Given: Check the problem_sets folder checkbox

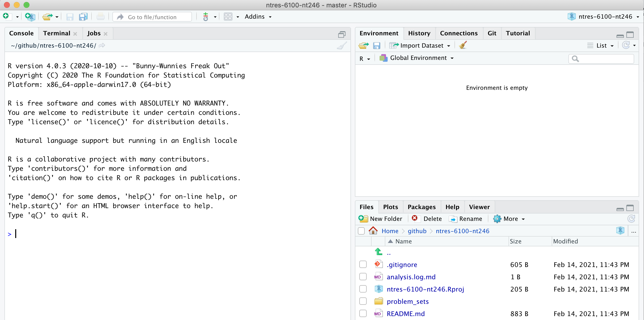Looking at the screenshot, I should tap(363, 301).
